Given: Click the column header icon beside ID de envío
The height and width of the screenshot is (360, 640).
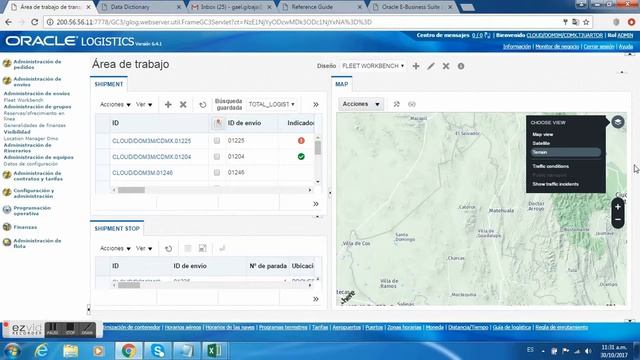Looking at the screenshot, I should click(218, 123).
